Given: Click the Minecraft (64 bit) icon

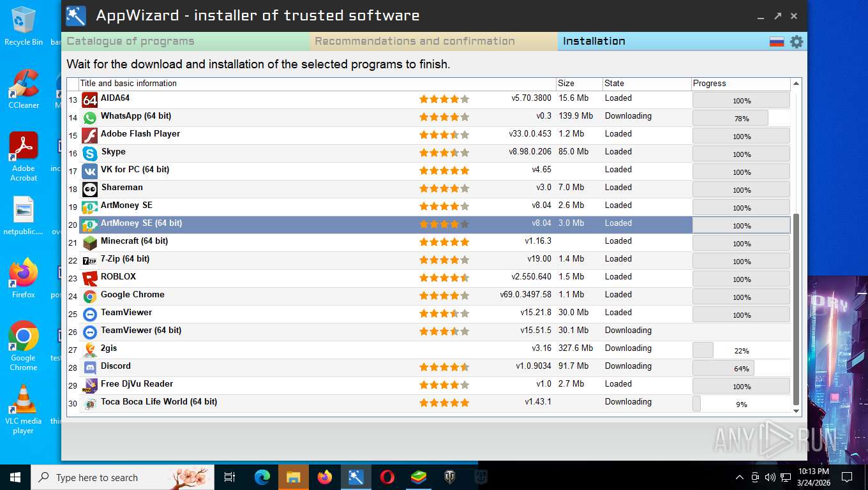Looking at the screenshot, I should 90,242.
